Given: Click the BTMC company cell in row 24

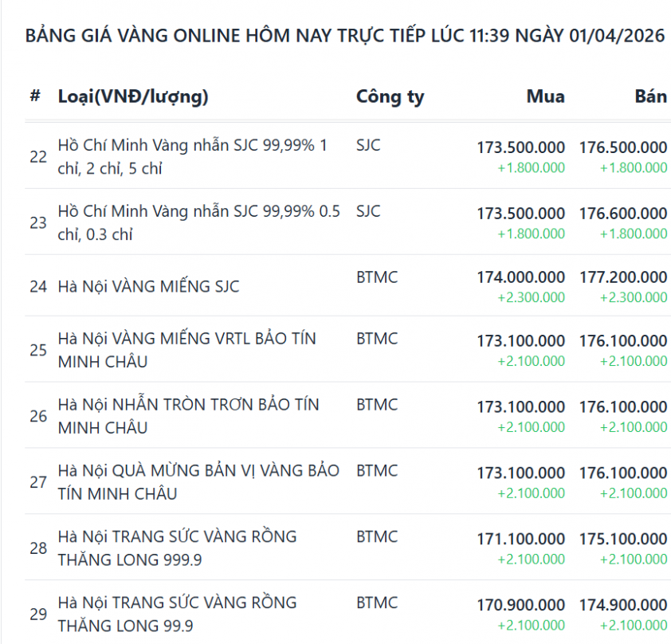Looking at the screenshot, I should point(376,277).
